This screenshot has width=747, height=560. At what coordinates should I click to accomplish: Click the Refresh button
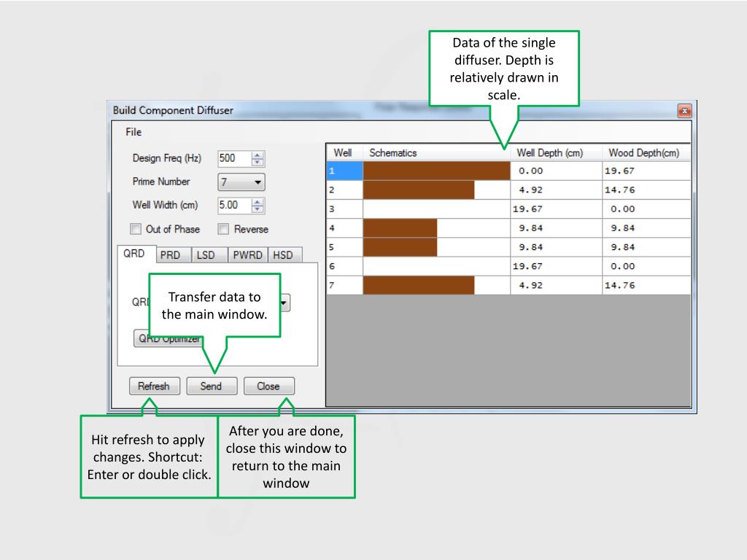click(155, 386)
